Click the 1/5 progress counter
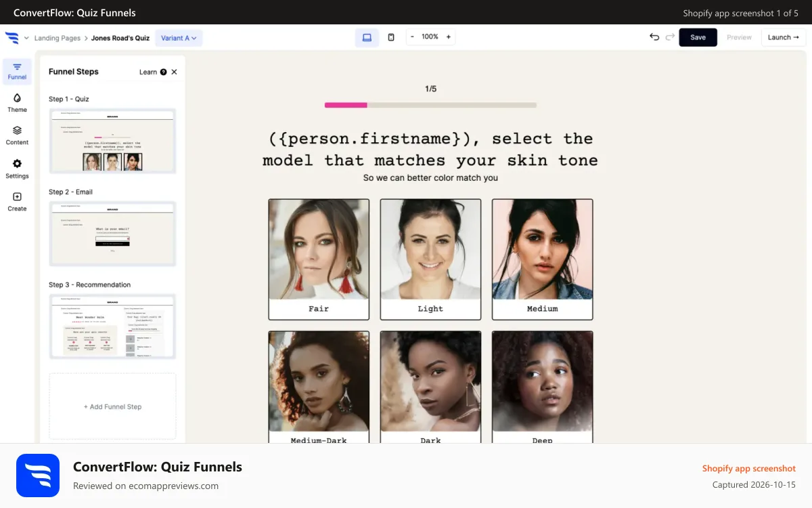The width and height of the screenshot is (812, 508). (x=430, y=89)
